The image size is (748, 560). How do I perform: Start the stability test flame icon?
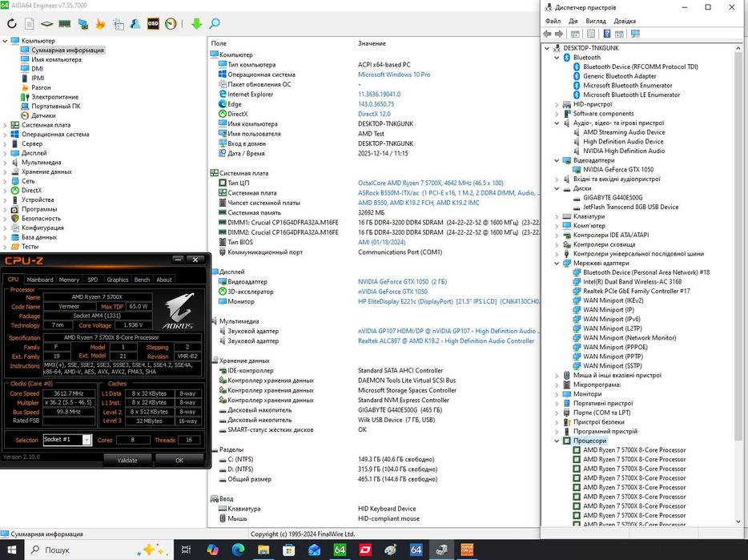pos(100,23)
